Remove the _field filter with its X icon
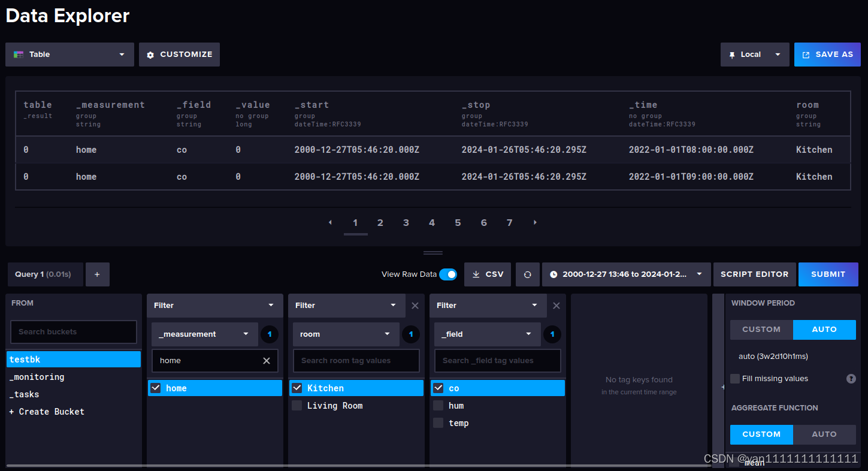The image size is (868, 471). coord(556,305)
